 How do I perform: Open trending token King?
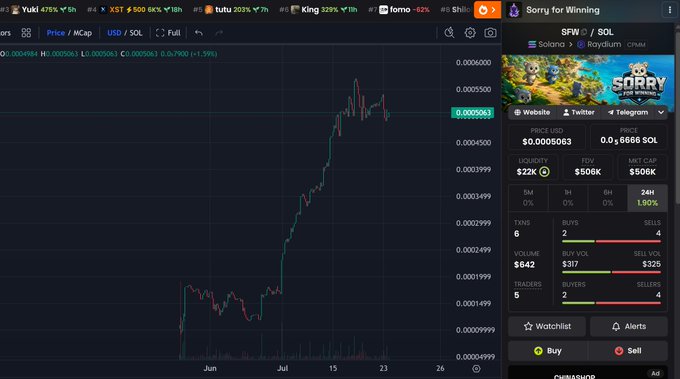pos(318,10)
